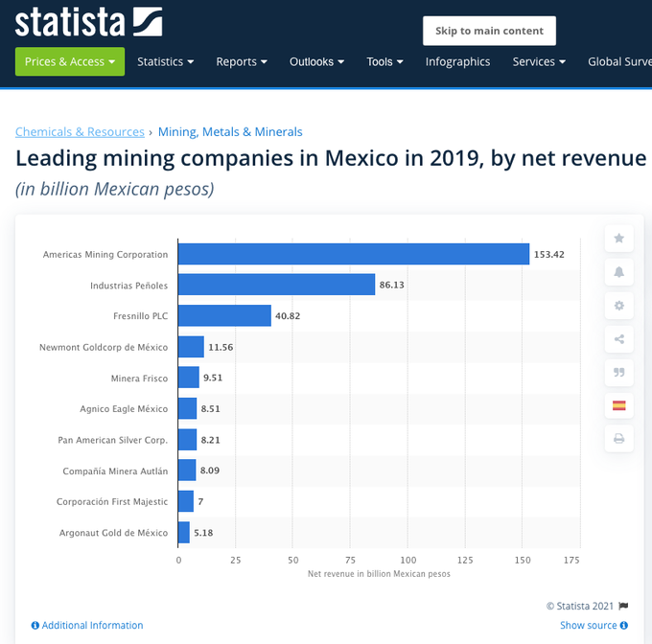Follow the Mining, Metals & Minerals breadcrumb
652x644 pixels.
pos(230,131)
